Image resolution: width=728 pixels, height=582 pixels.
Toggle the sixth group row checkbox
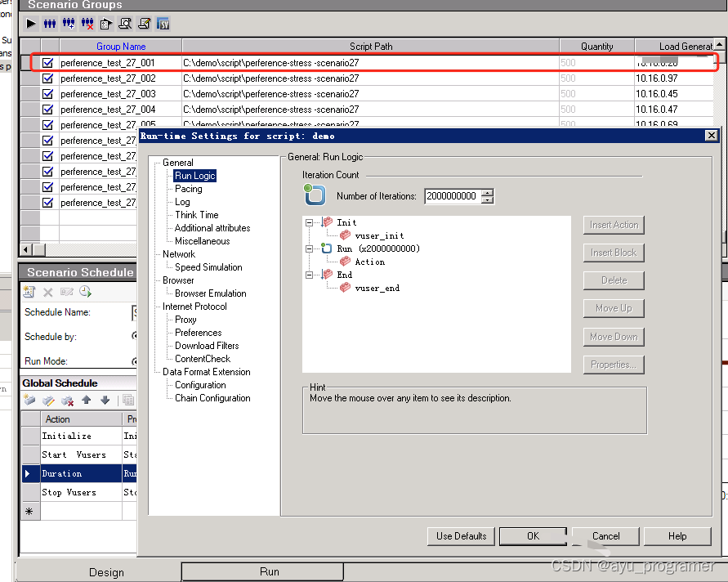(x=48, y=141)
